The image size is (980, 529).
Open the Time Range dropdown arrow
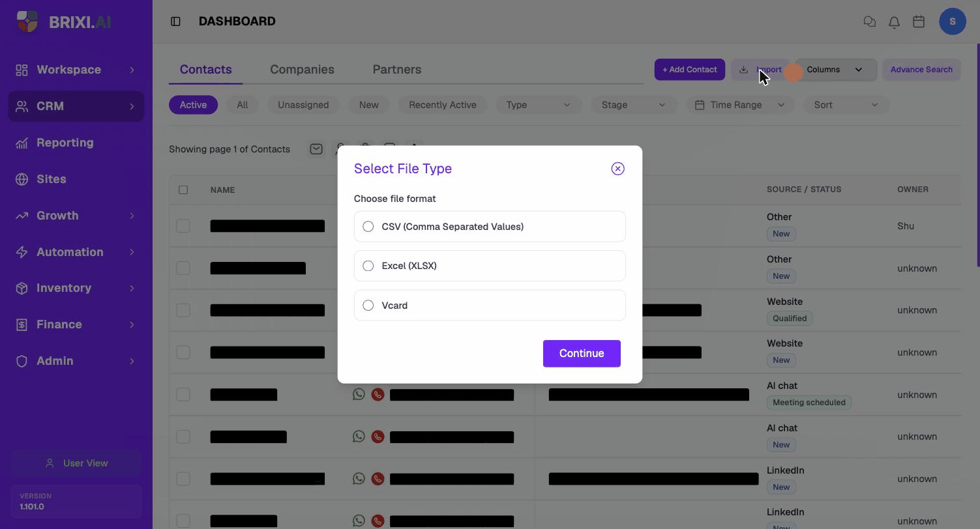point(781,105)
